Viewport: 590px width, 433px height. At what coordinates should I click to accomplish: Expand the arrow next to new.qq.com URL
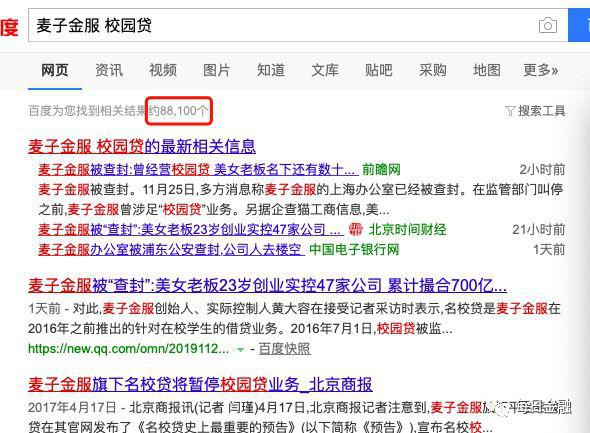click(240, 350)
